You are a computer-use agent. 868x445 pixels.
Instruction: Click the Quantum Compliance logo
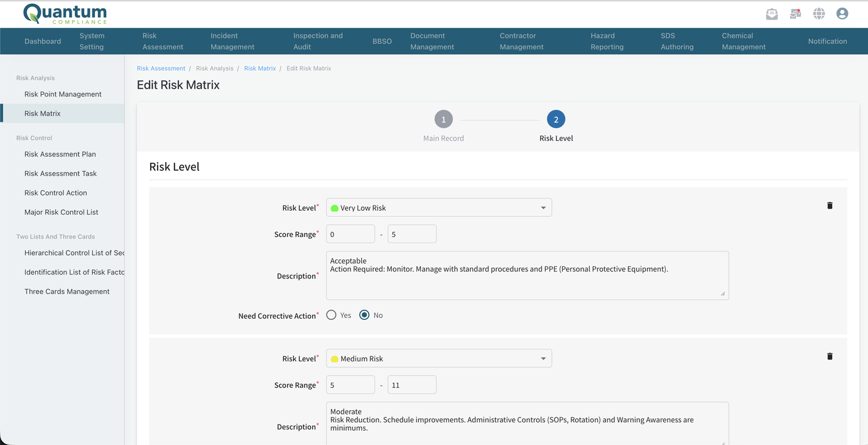65,14
